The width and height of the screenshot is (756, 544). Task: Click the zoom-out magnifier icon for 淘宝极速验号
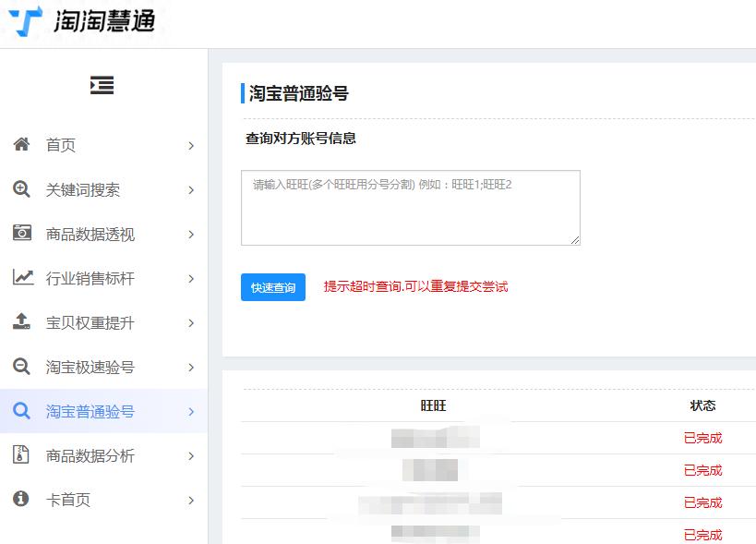click(22, 367)
